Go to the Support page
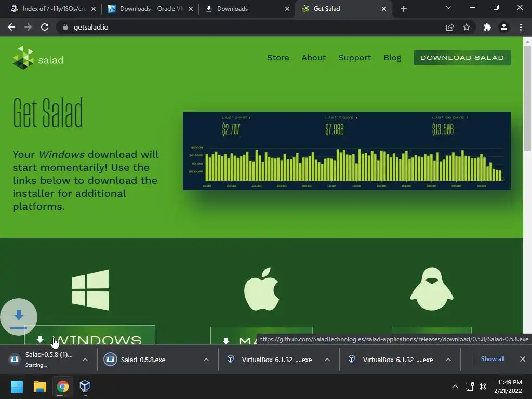This screenshot has height=399, width=532. tap(354, 58)
